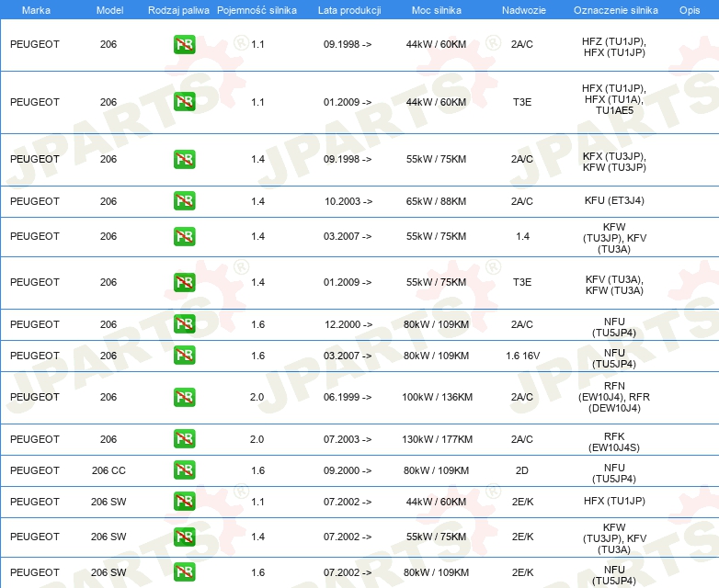Screen dimensions: 719x588
Task: Click the 130kW / 177KM power cell
Action: click(x=437, y=439)
